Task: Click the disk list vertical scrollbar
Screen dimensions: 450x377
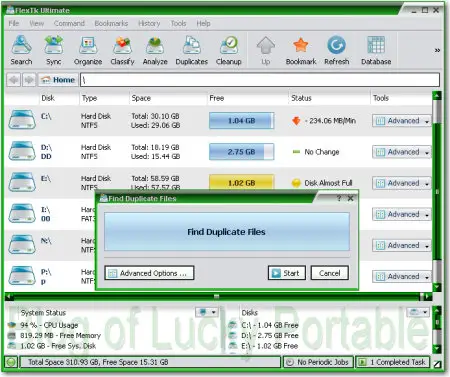Action: coord(437,192)
